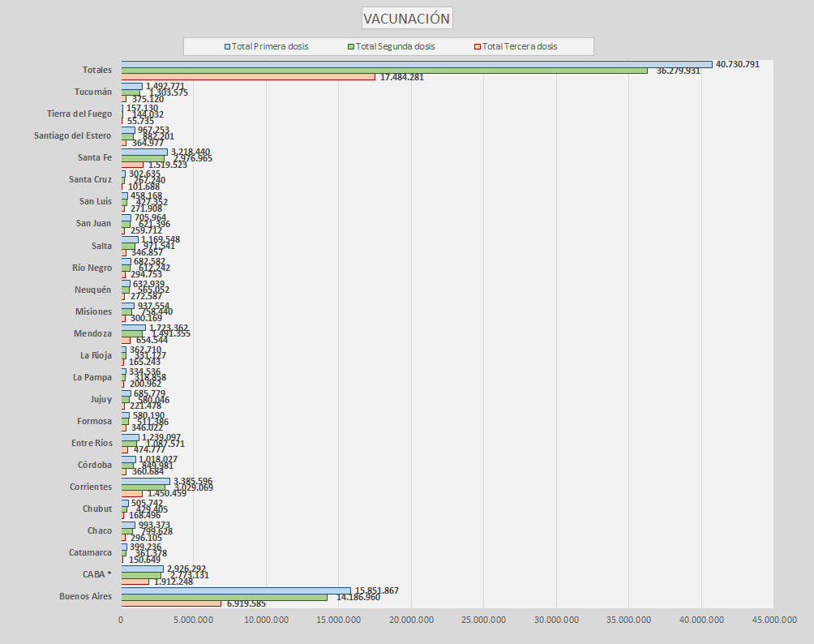The height and width of the screenshot is (644, 814).
Task: Click the San Luis axis label
Action: click(x=96, y=201)
